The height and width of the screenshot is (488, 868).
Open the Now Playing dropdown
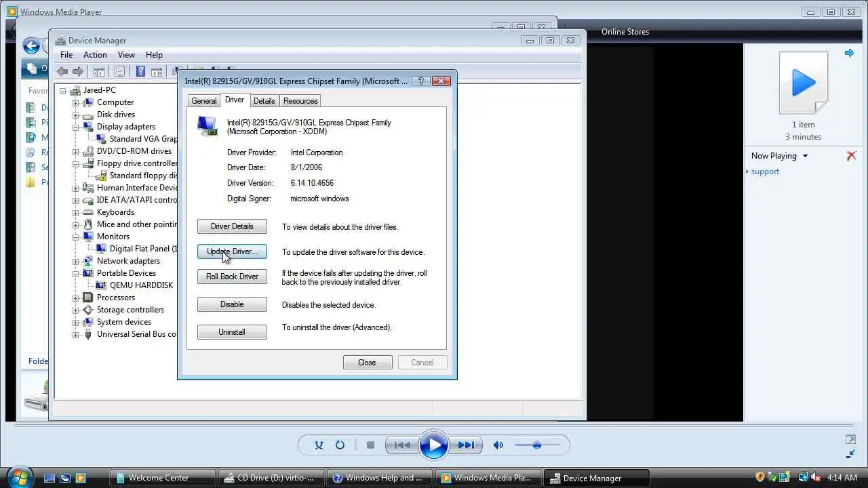pos(779,156)
